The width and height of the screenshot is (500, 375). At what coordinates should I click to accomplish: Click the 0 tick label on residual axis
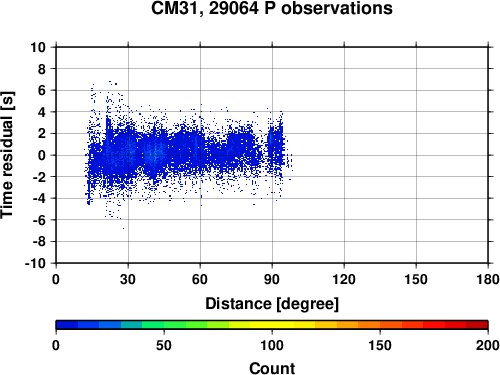[42, 155]
